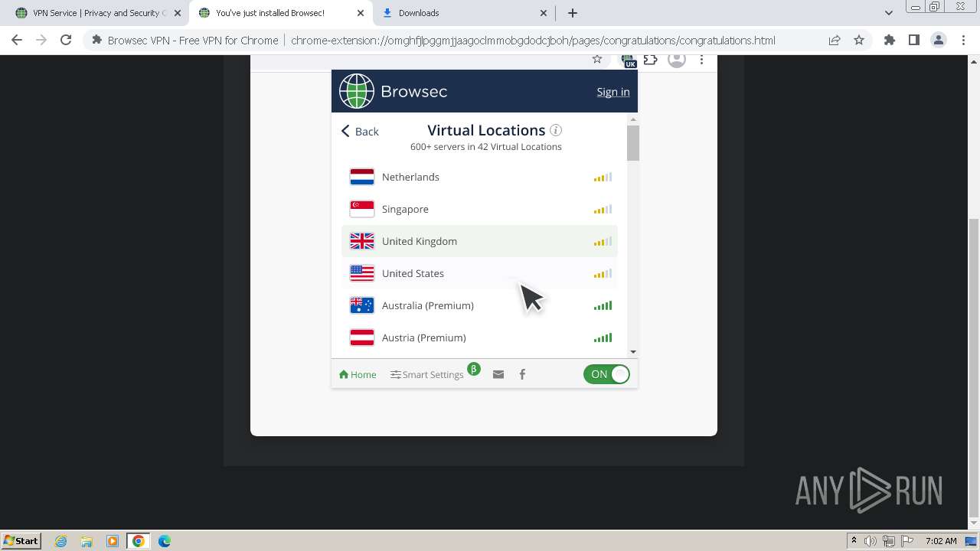Select Australia (Premium) location

[479, 305]
